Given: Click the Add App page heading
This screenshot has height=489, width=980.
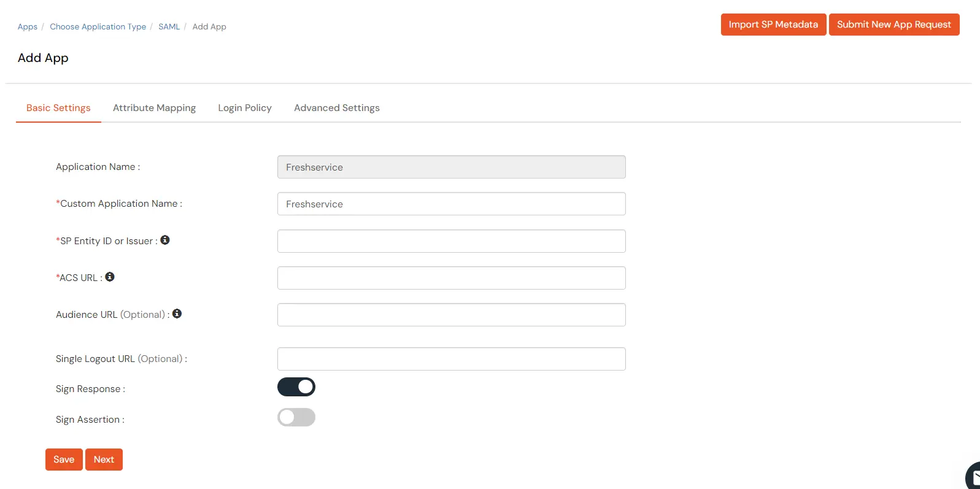Looking at the screenshot, I should [x=43, y=58].
